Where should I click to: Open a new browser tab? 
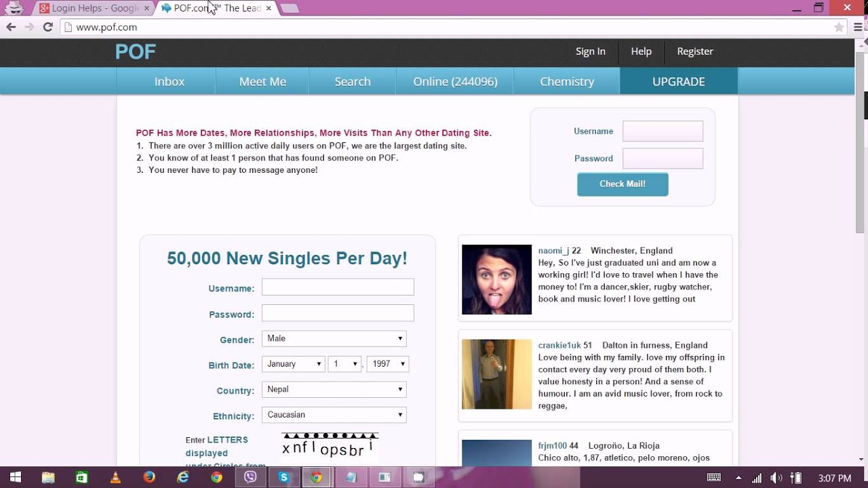click(x=289, y=8)
